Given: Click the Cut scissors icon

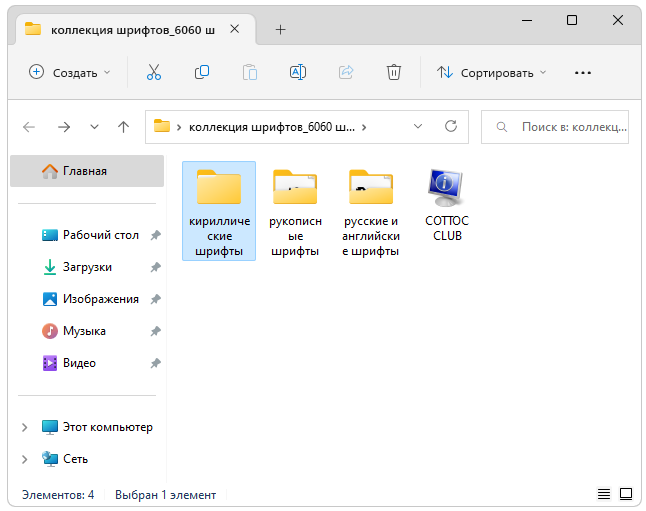Looking at the screenshot, I should [154, 73].
